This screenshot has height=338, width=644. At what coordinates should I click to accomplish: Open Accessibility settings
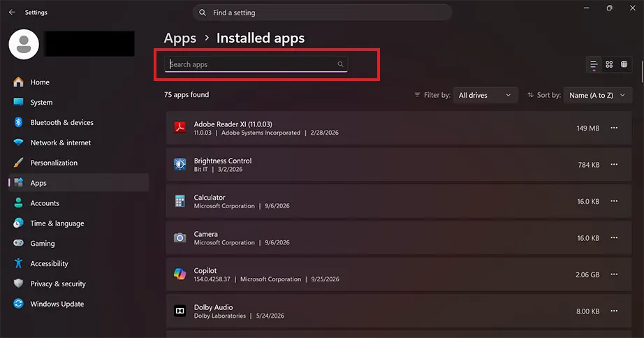(78, 263)
